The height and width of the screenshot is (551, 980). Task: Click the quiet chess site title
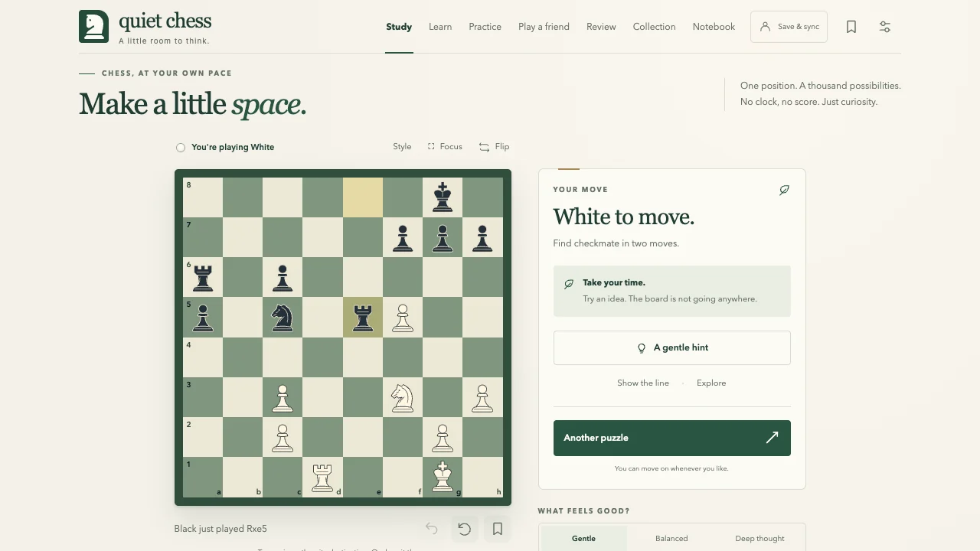[165, 21]
